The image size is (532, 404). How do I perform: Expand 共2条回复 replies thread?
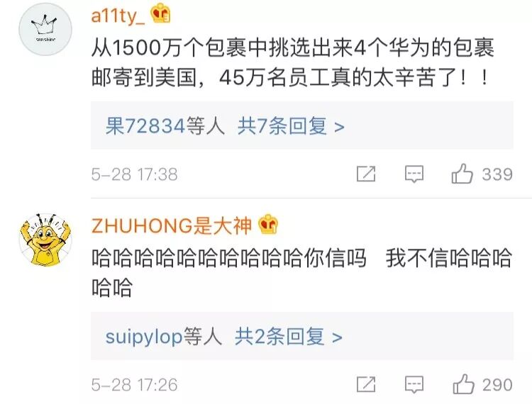tap(289, 337)
